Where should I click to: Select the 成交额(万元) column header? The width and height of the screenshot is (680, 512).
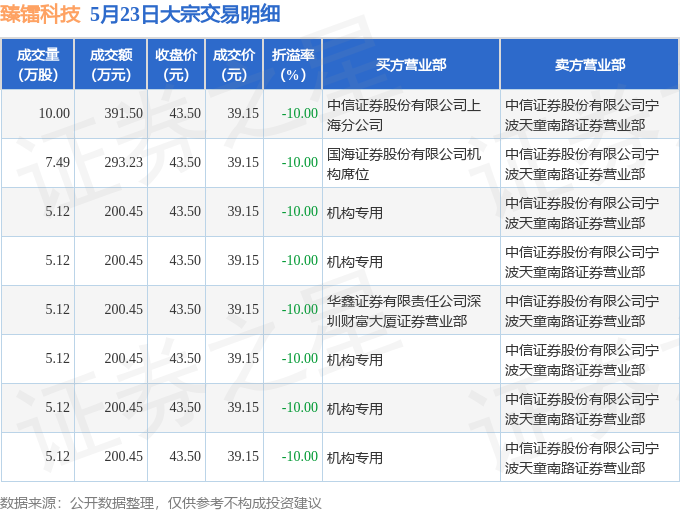pos(111,65)
